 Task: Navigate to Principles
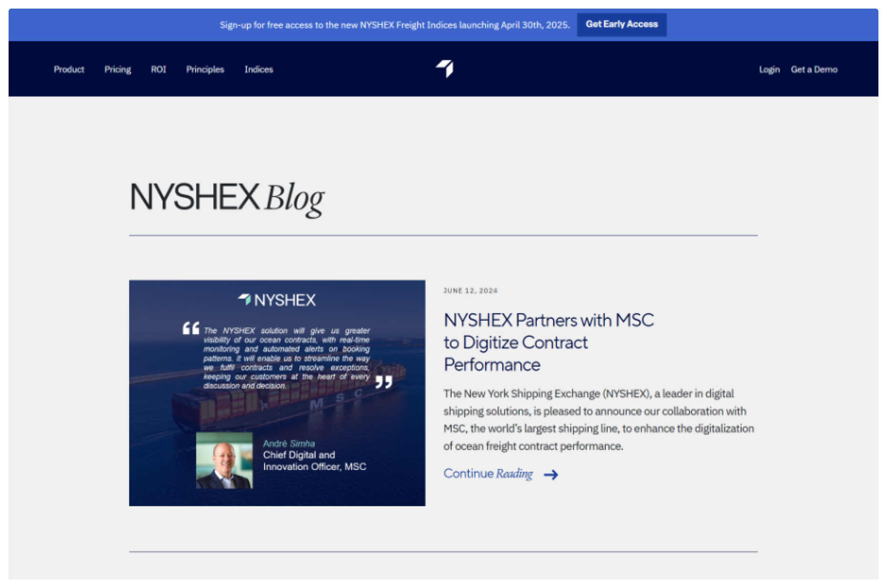tap(205, 70)
